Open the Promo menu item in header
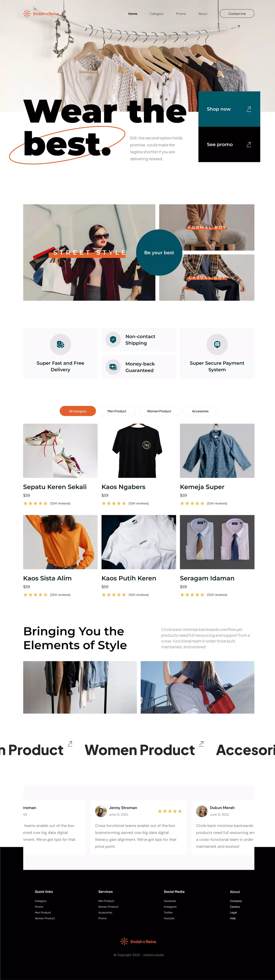 181,14
